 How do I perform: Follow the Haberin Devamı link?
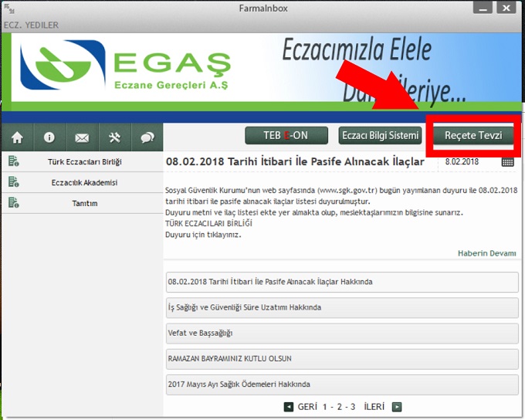[x=487, y=253]
